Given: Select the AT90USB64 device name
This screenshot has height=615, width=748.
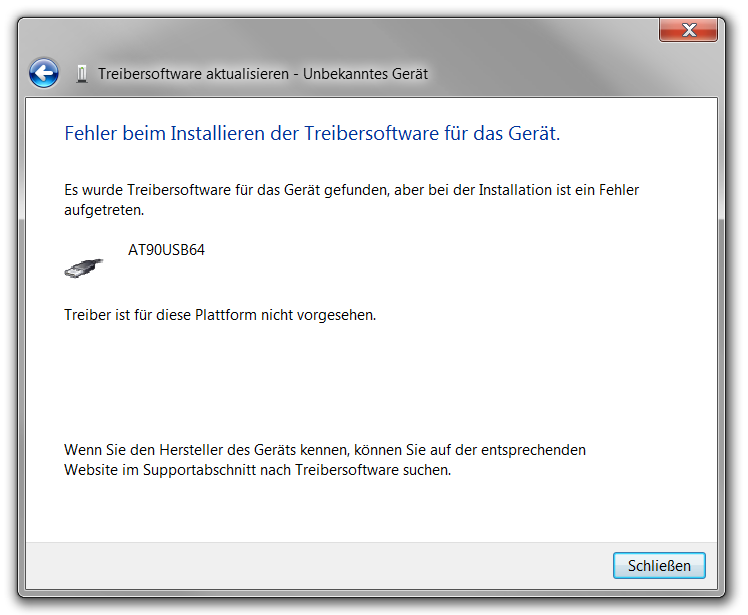Looking at the screenshot, I should point(166,250).
